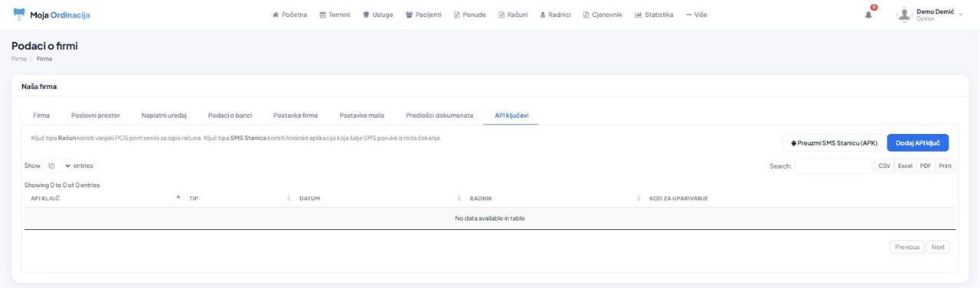Viewport: 980px width, 288px height.
Task: Open Računi in top navigation
Action: pyautogui.click(x=513, y=15)
